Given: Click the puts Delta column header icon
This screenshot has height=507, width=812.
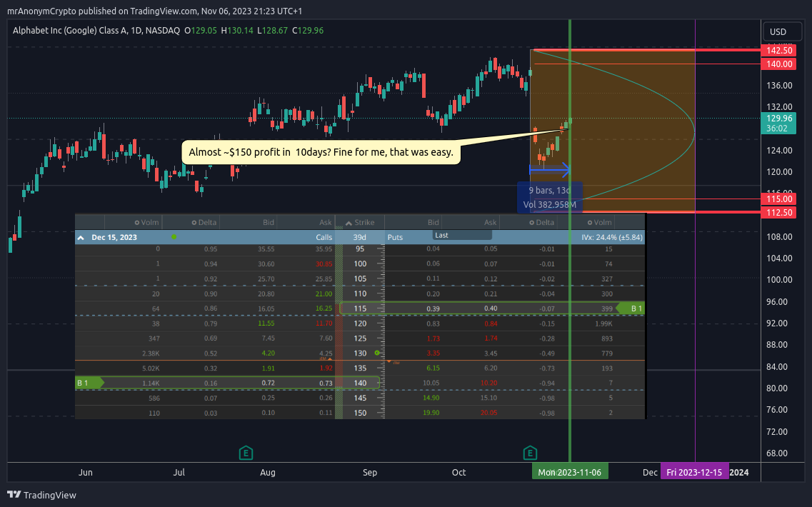Looking at the screenshot, I should click(532, 223).
